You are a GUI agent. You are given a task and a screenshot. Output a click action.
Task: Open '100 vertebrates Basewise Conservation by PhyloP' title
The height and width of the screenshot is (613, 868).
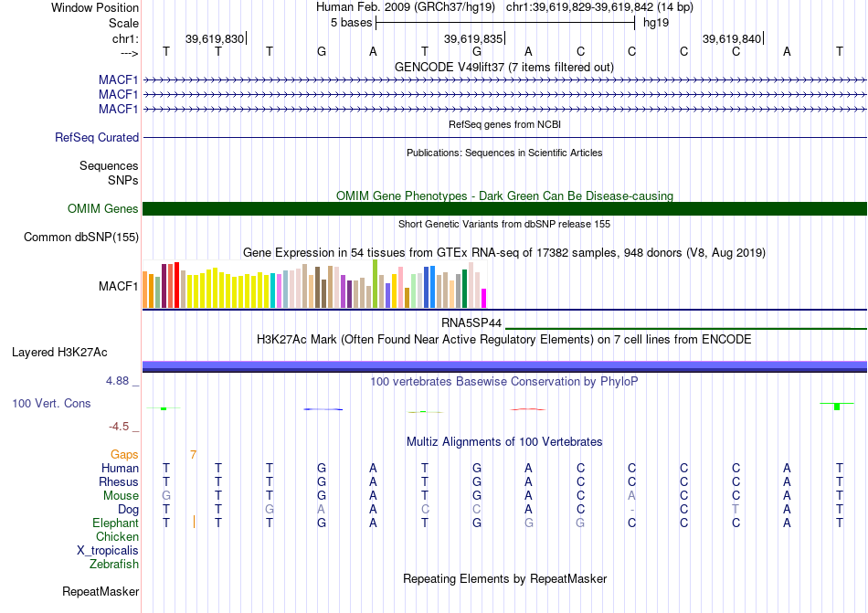pyautogui.click(x=504, y=382)
